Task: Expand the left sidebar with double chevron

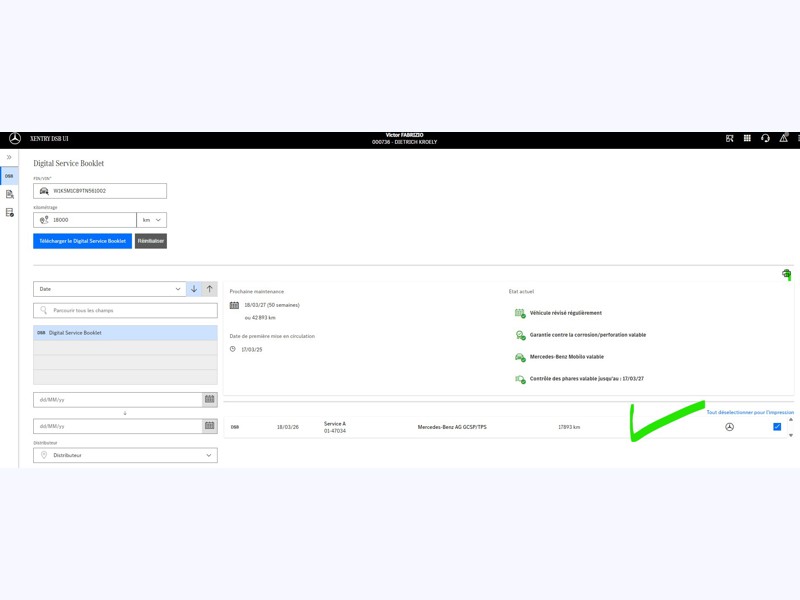Action: [9, 158]
